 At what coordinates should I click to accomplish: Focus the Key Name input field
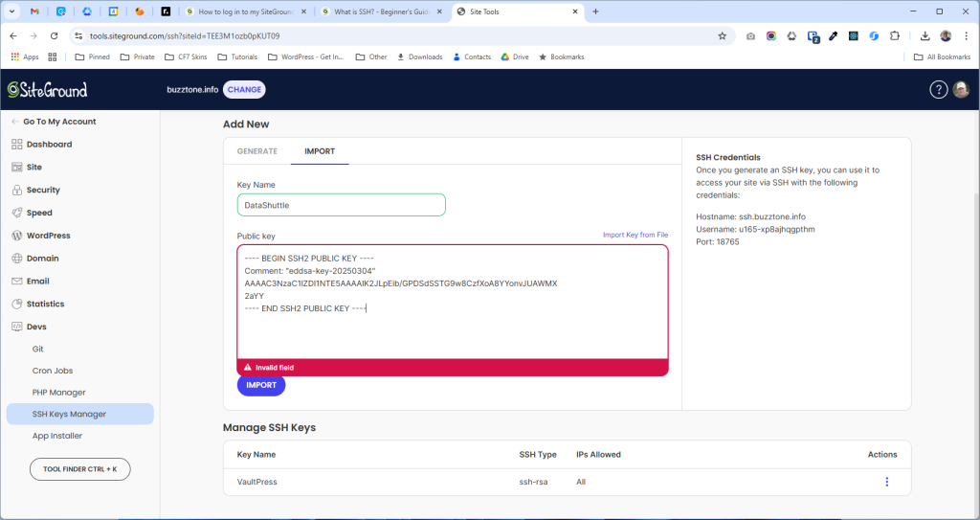click(341, 205)
